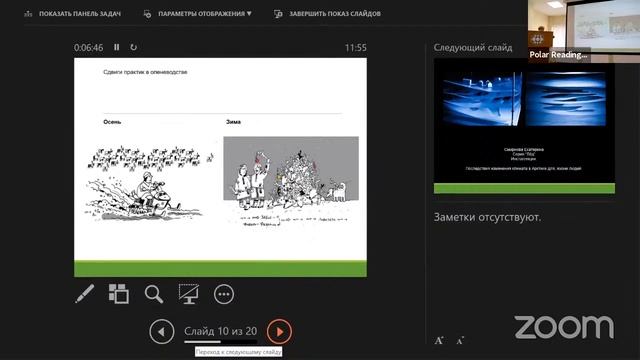Click the Polar Reading video thumbnail
The height and width of the screenshot is (360, 640).
[584, 31]
